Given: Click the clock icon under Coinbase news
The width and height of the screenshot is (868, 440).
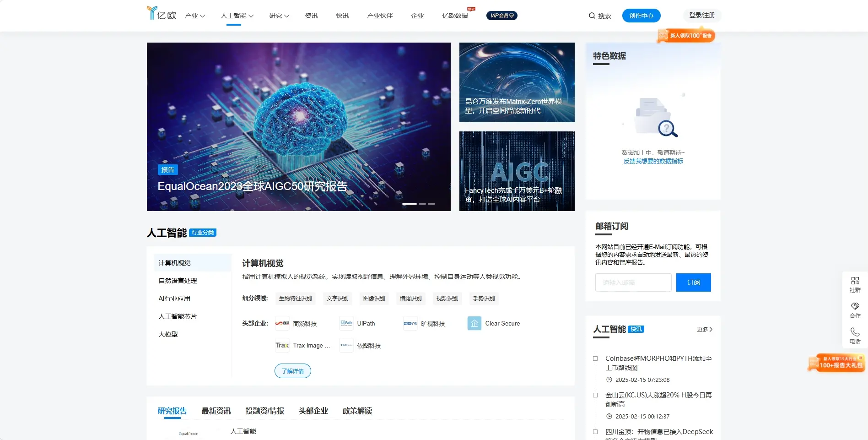Looking at the screenshot, I should [x=609, y=380].
